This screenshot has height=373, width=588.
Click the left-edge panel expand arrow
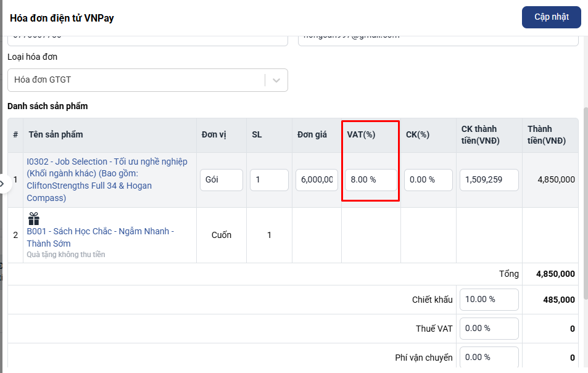click(2, 184)
